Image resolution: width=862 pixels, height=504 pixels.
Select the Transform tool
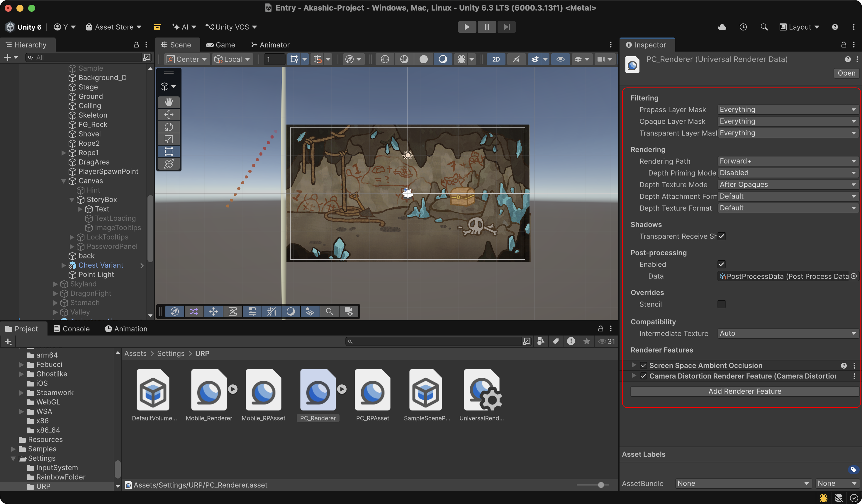[x=169, y=164]
